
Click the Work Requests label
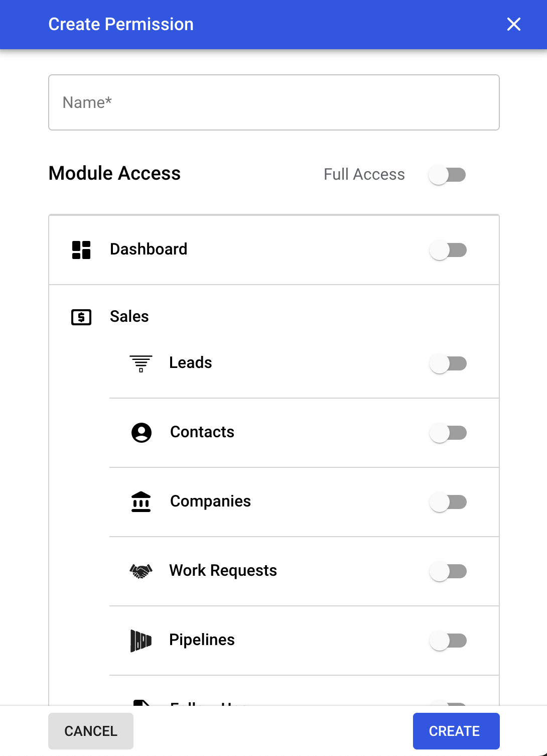[223, 571]
